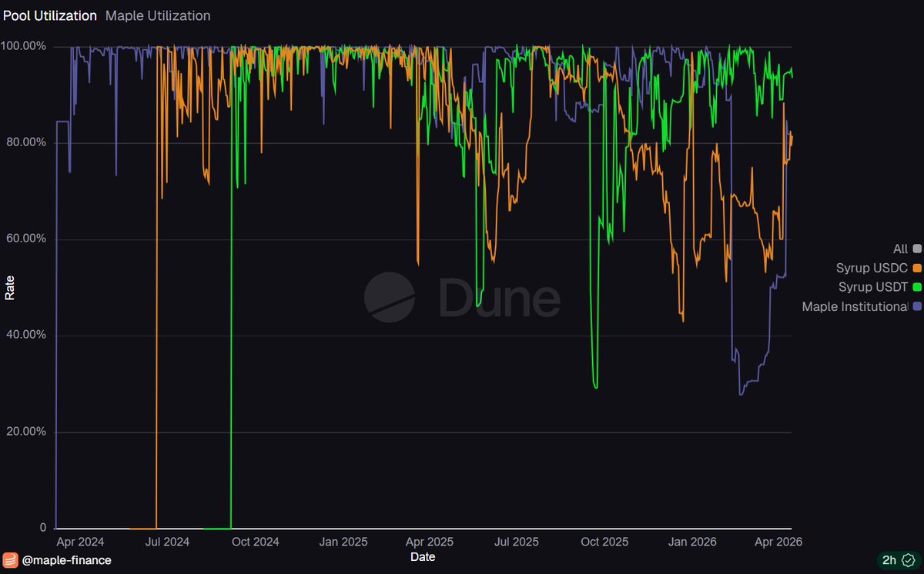The image size is (924, 574).
Task: Toggle Maple Institutional series in legend
Action: (x=862, y=306)
